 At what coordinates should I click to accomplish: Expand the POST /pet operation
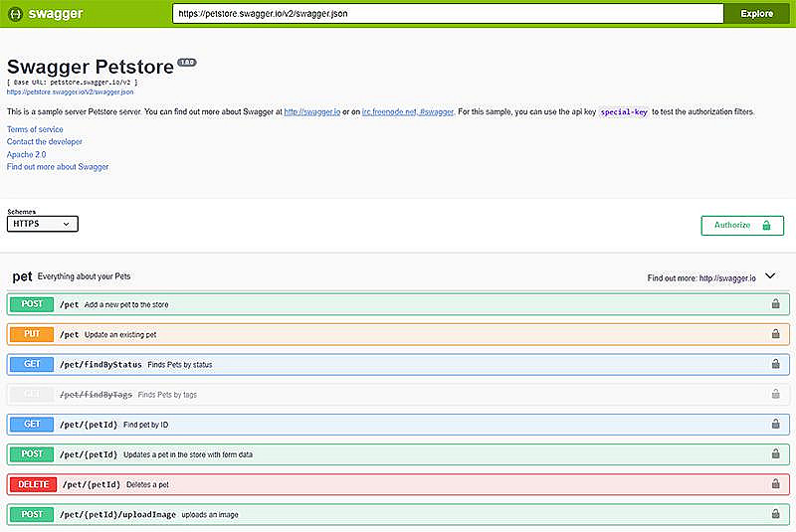click(x=398, y=304)
